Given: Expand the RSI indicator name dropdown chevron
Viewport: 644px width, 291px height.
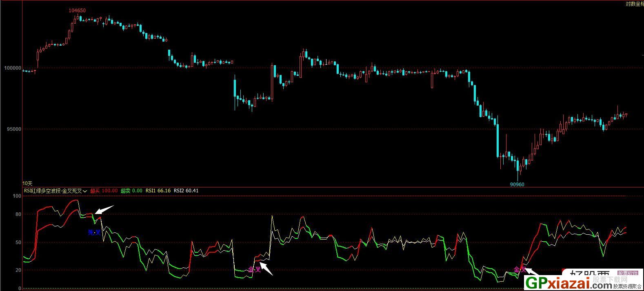Looking at the screenshot, I should (x=85, y=191).
